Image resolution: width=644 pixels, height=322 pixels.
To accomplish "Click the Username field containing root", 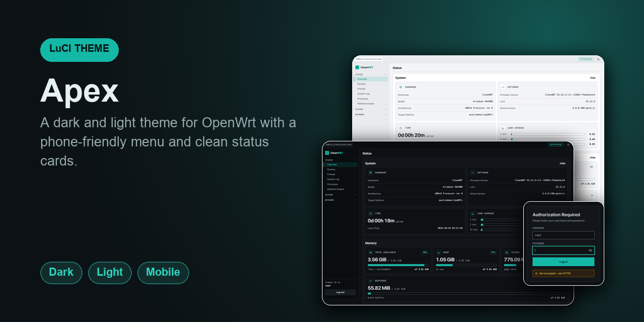I will point(563,235).
